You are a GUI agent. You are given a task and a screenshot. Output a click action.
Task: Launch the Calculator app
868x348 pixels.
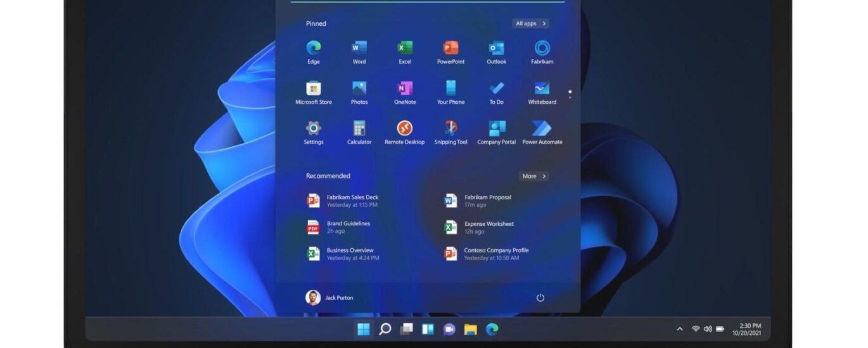point(359,133)
